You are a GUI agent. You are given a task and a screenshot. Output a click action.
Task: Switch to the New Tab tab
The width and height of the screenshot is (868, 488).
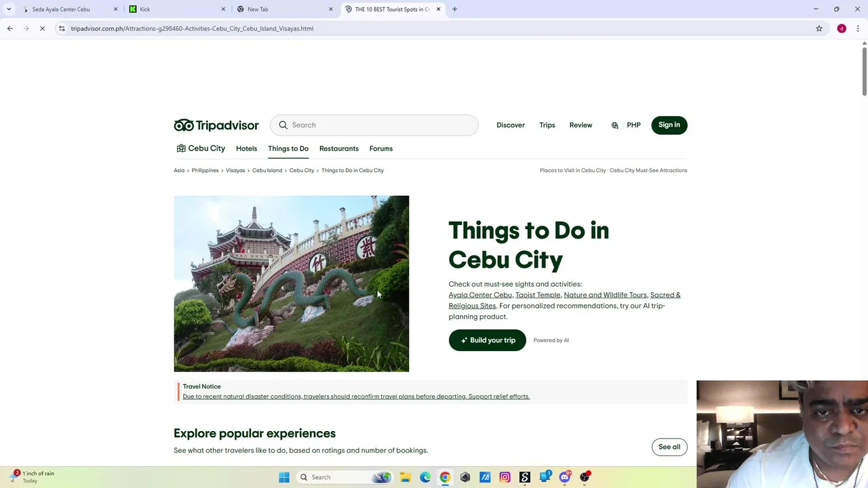[x=285, y=9]
